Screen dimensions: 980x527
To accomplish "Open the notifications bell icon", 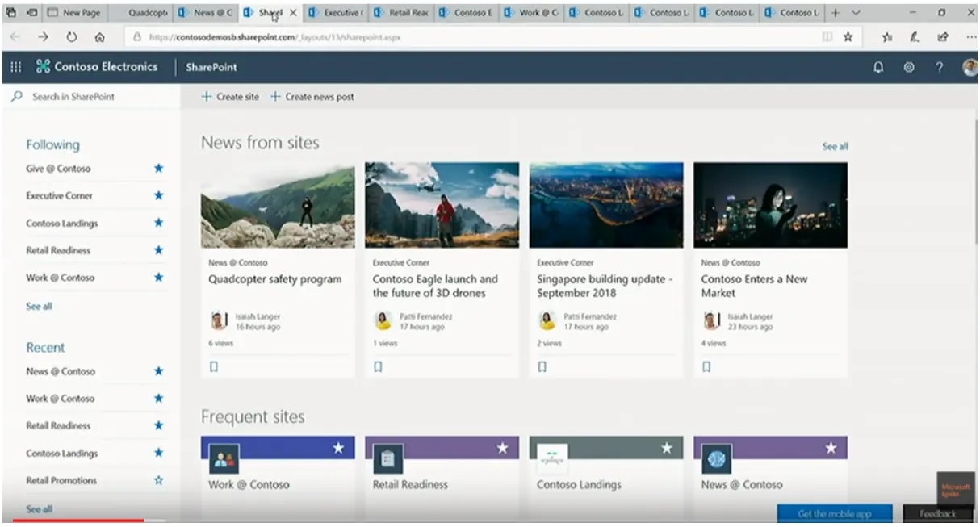I will (x=878, y=68).
